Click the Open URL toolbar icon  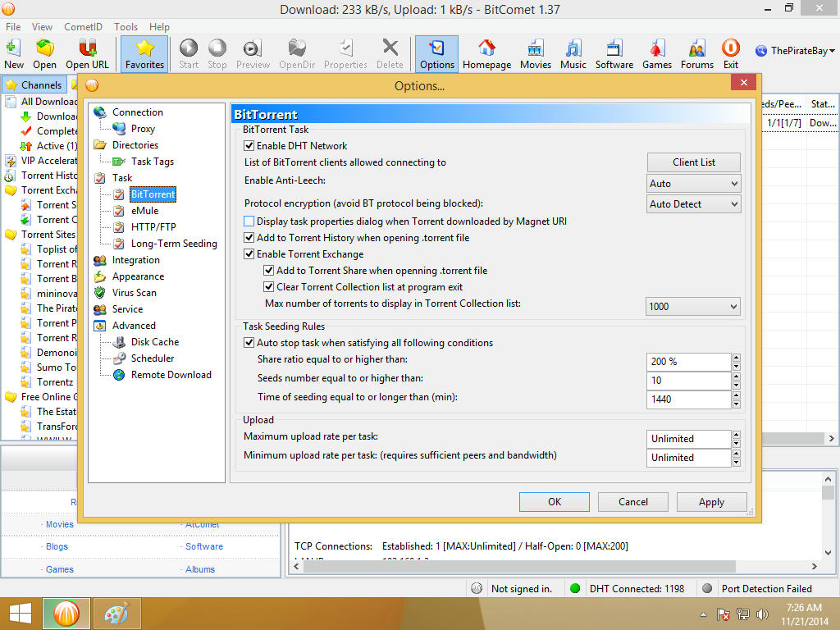pyautogui.click(x=87, y=54)
